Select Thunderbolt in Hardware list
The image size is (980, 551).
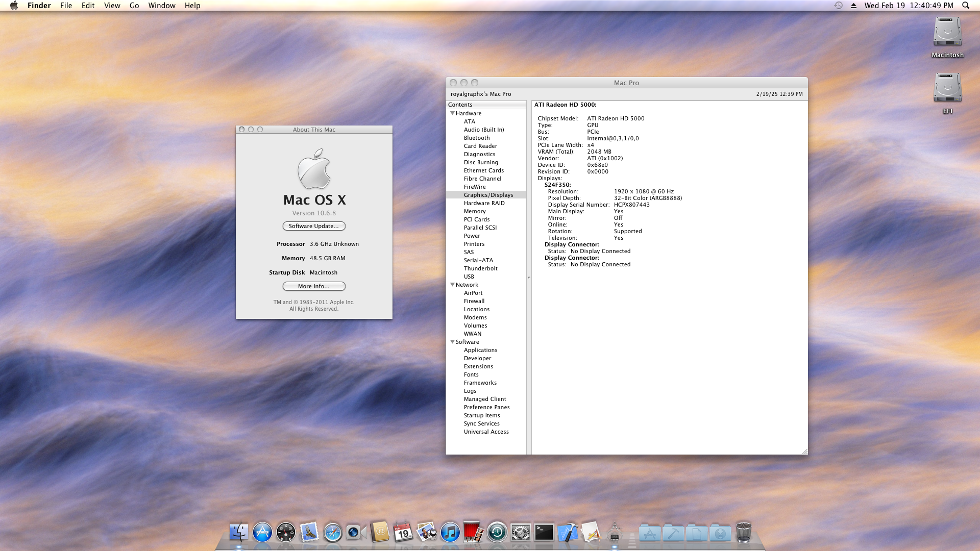[x=486, y=268]
